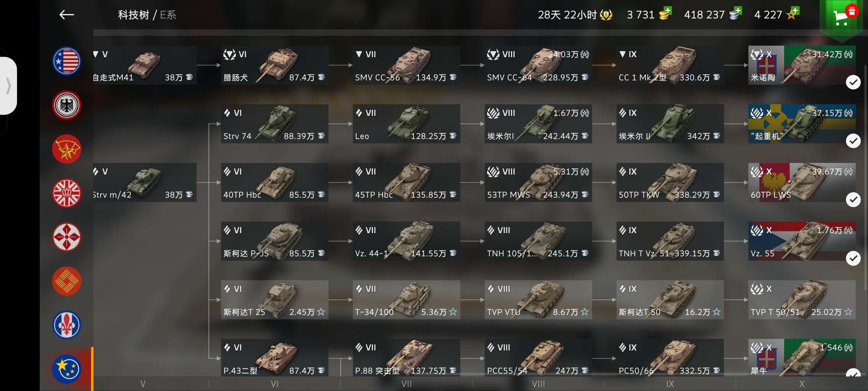Open the Strv 74 tank card
Screen dimensions: 868x391
click(x=275, y=124)
